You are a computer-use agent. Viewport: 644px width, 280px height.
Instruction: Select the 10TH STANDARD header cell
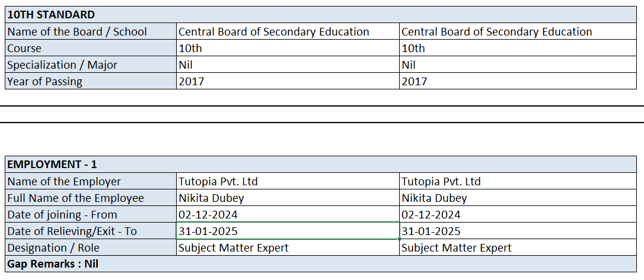(50, 15)
